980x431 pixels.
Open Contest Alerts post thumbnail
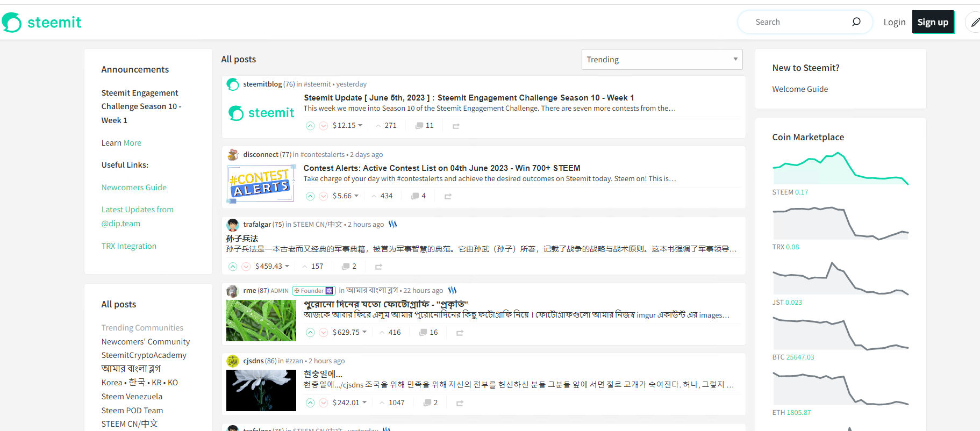[x=261, y=184]
